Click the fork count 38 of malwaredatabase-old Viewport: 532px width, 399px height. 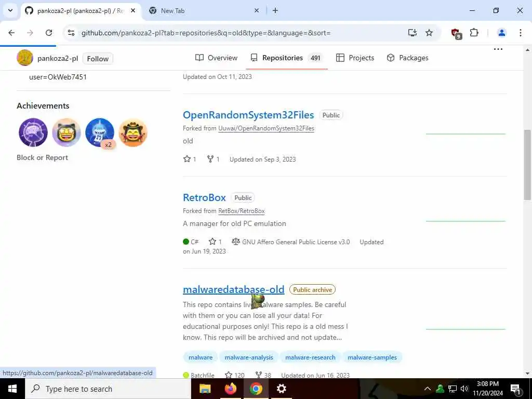263,375
